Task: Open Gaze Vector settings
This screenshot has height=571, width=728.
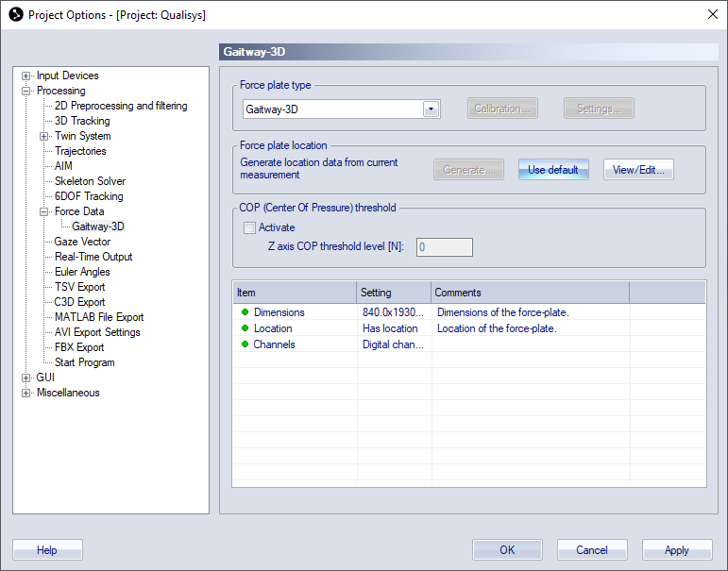Action: tap(82, 242)
